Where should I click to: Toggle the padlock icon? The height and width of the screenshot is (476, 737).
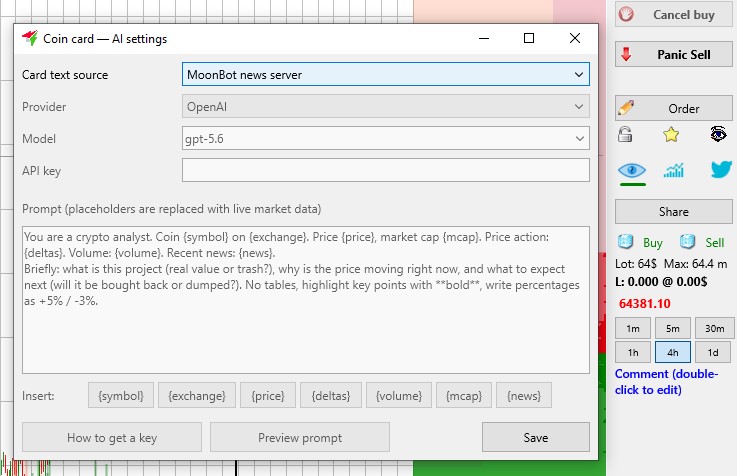625,134
